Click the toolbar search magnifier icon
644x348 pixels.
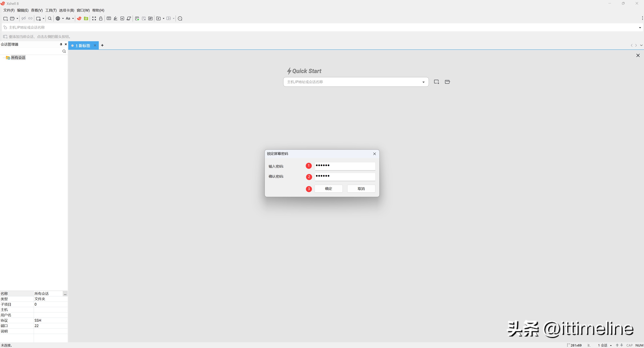50,18
